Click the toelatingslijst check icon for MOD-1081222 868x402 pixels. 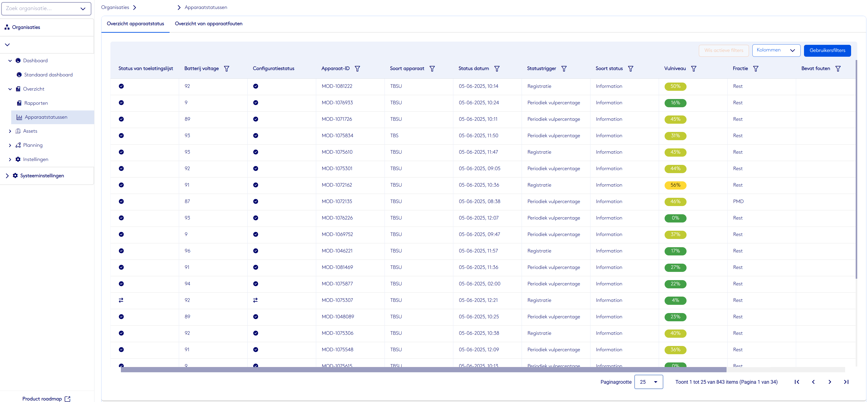121,86
